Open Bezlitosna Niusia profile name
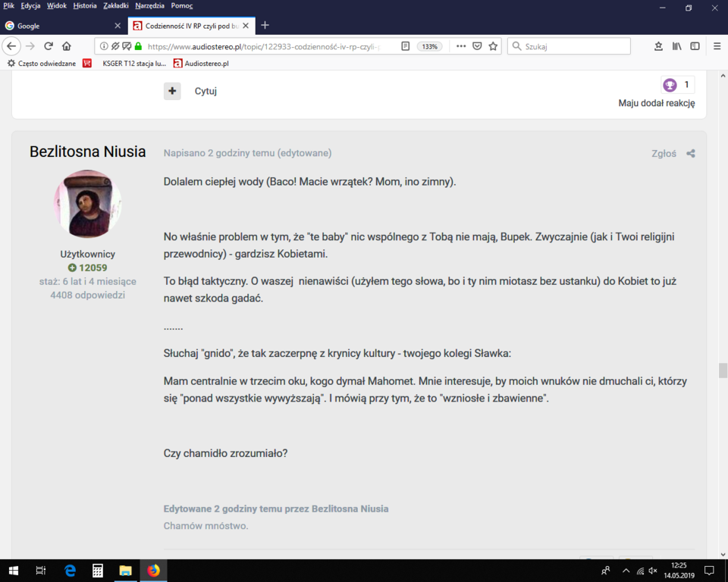Screen dimensions: 728x582 (x=88, y=152)
